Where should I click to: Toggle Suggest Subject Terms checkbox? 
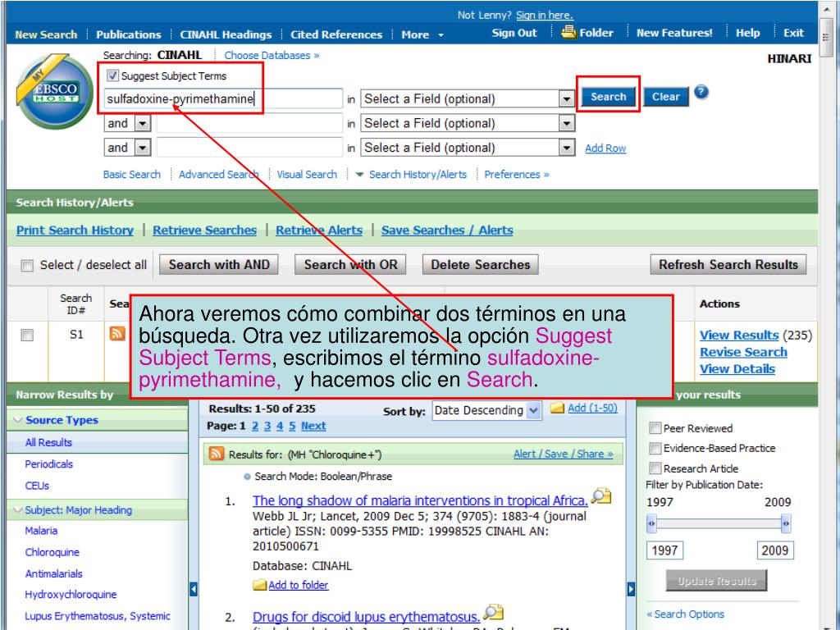[112, 75]
